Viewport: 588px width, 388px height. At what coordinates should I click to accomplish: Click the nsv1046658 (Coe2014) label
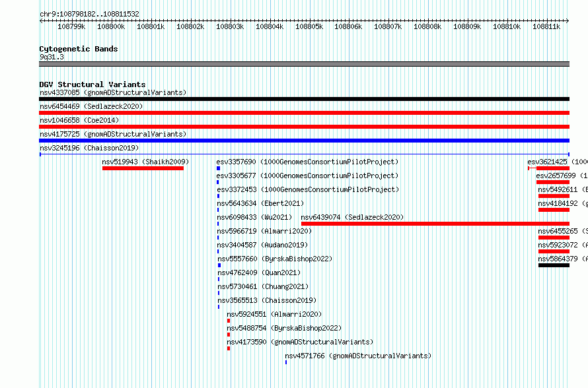pyautogui.click(x=79, y=120)
